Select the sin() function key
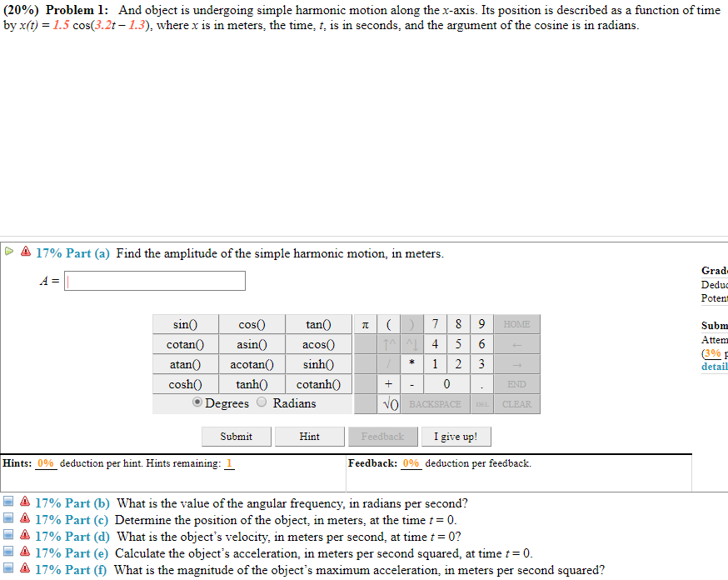Image resolution: width=728 pixels, height=580 pixels. tap(185, 323)
